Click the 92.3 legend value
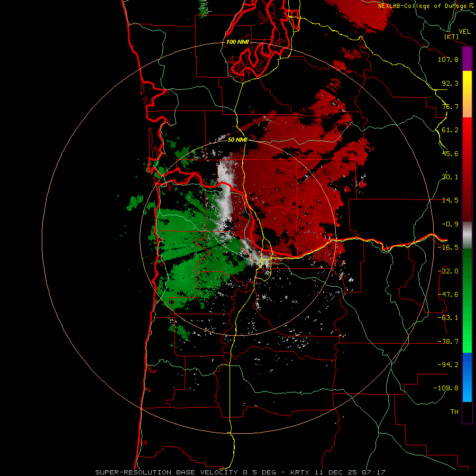This screenshot has height=476, width=476. tap(450, 83)
